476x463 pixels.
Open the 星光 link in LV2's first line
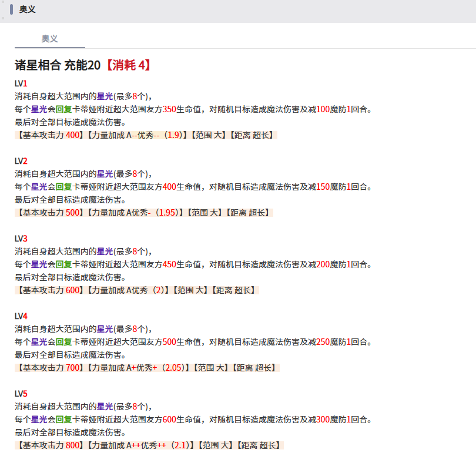105,174
